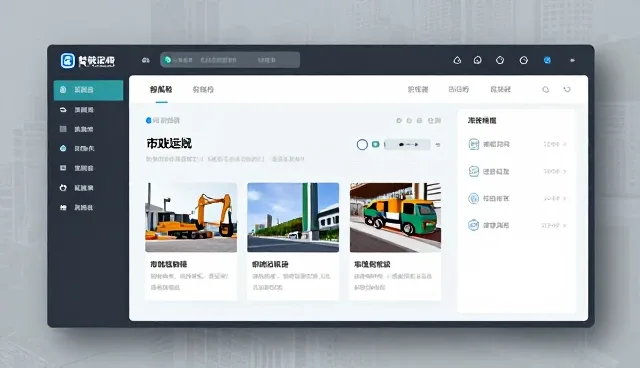
Task: Click the second header icon on the right
Action: (478, 60)
